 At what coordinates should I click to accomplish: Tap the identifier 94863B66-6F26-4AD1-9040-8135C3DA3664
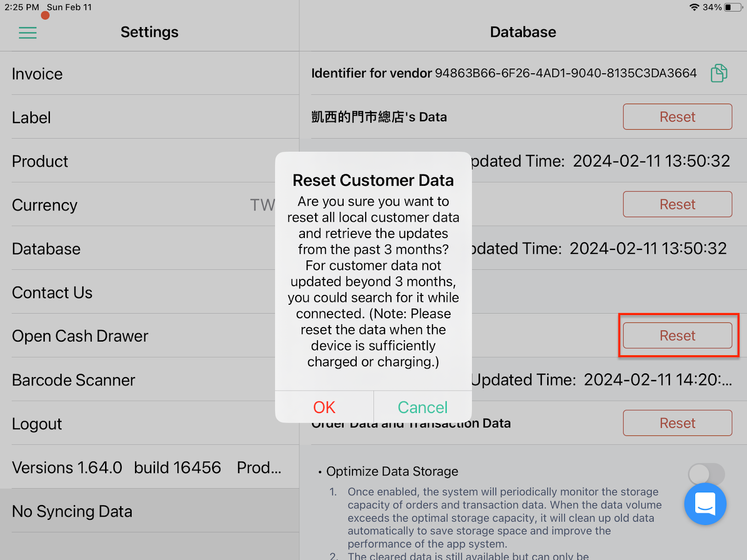point(566,73)
